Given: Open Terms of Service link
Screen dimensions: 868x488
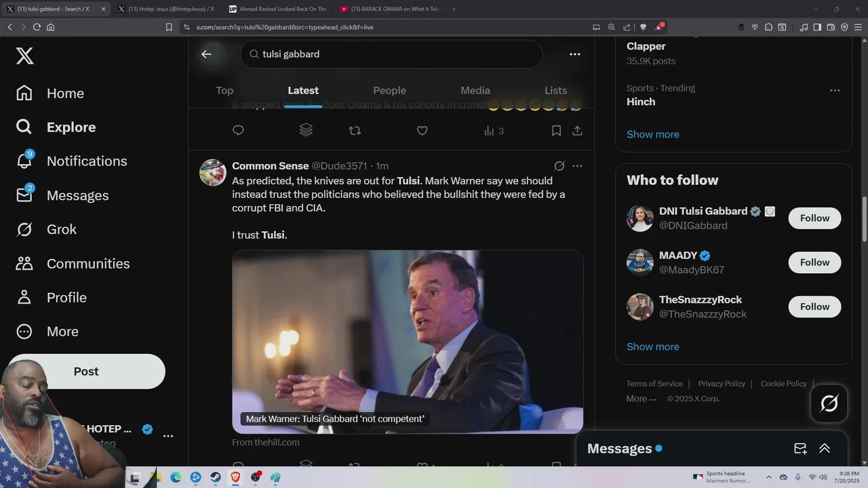Looking at the screenshot, I should 654,384.
